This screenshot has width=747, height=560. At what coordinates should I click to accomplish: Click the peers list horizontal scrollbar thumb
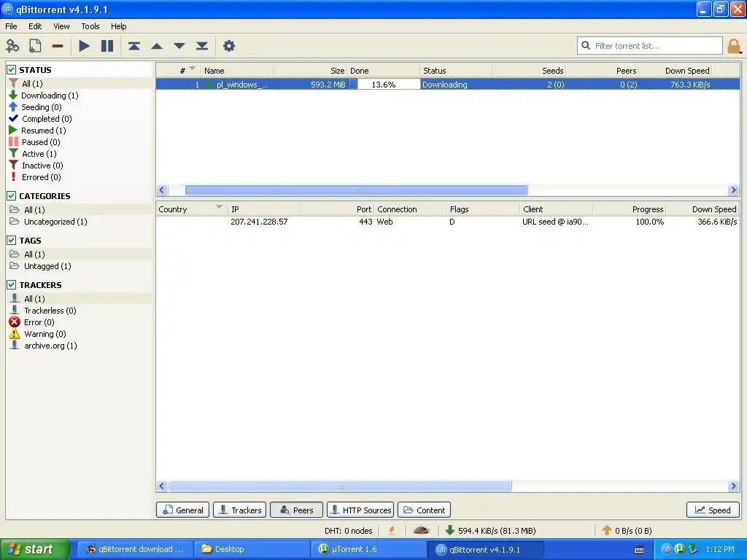click(340, 486)
